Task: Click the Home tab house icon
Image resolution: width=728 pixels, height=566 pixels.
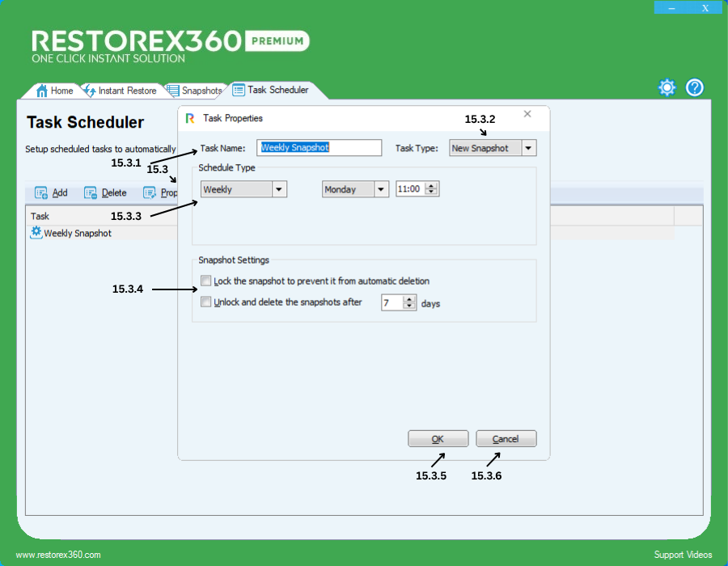Action: (x=42, y=91)
